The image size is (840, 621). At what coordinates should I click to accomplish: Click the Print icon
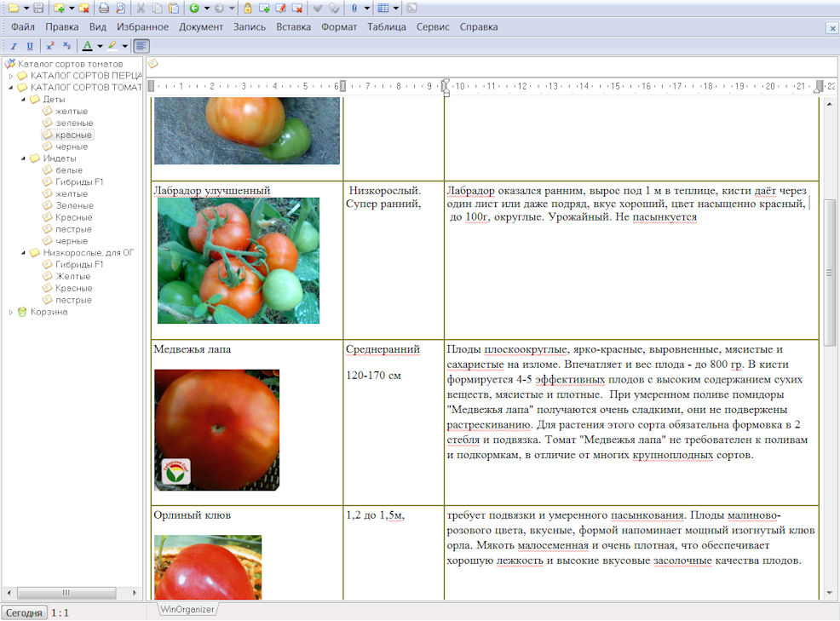[x=104, y=8]
